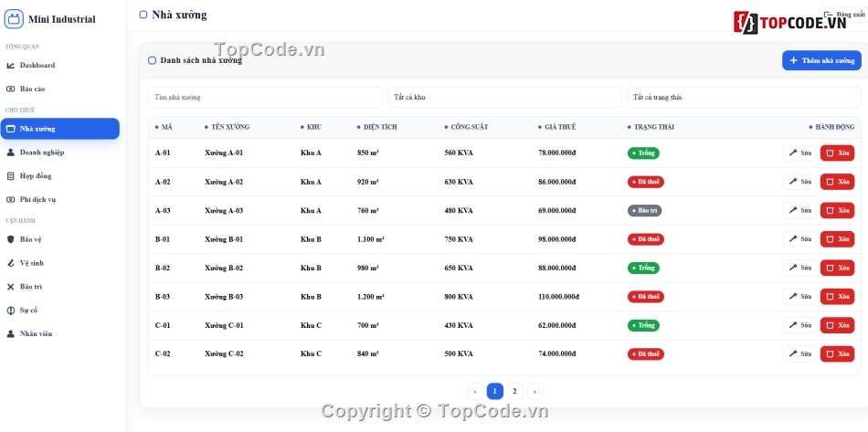Click the Báo cáo sidebar icon
Image resolution: width=868 pixels, height=432 pixels.
tap(11, 90)
